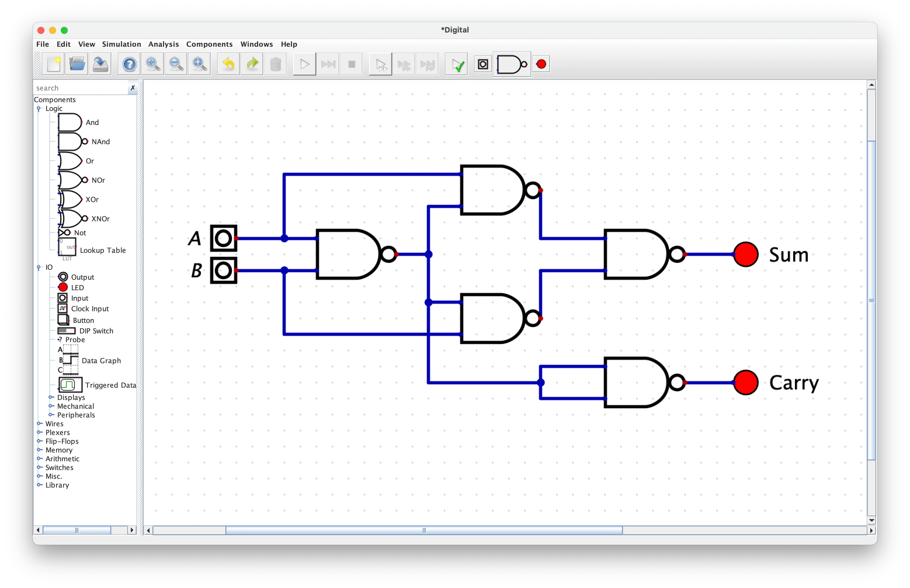Clear the search with the x button
Image resolution: width=910 pixels, height=588 pixels.
(133, 88)
